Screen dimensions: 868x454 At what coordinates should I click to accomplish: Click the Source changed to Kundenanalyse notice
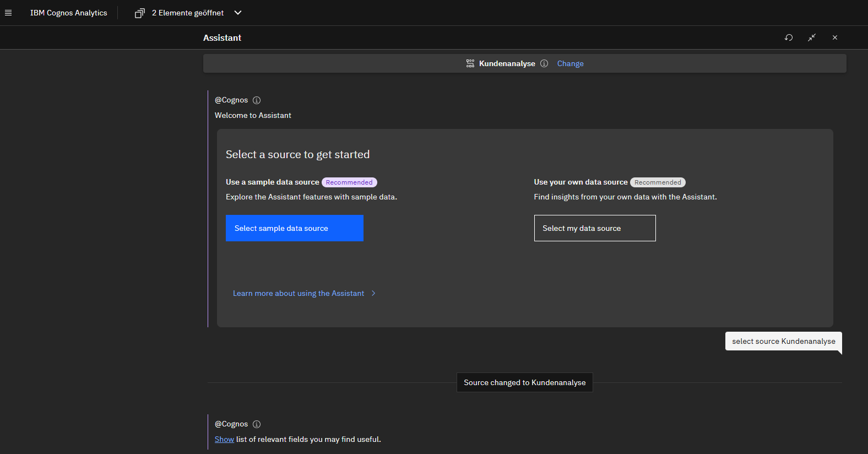[x=524, y=382]
